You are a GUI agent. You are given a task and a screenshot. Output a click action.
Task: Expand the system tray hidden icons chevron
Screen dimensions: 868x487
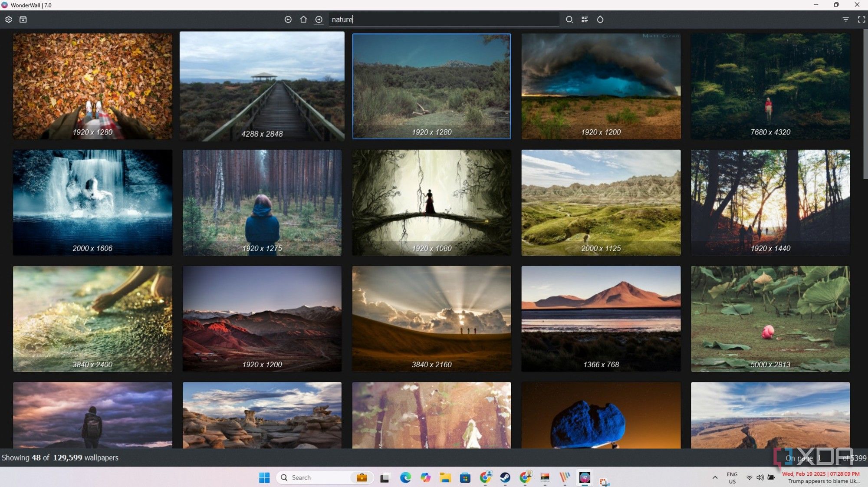point(715,478)
